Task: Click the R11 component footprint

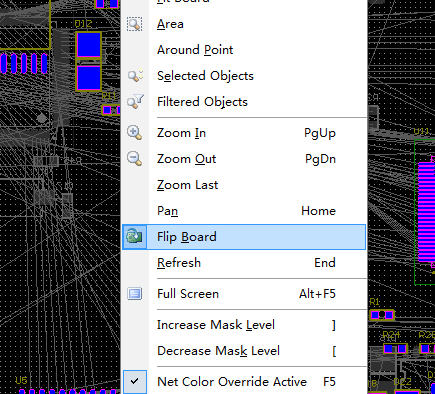Action: click(x=111, y=110)
